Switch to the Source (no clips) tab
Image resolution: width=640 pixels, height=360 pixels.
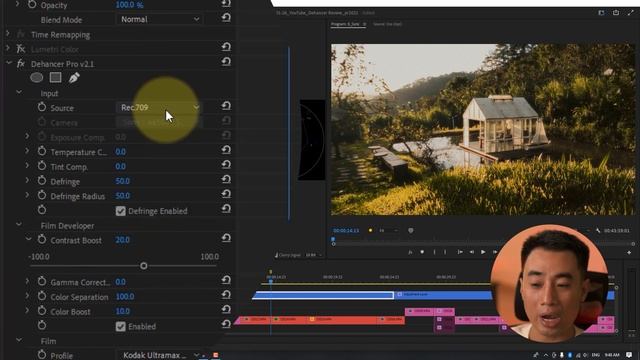pos(387,24)
